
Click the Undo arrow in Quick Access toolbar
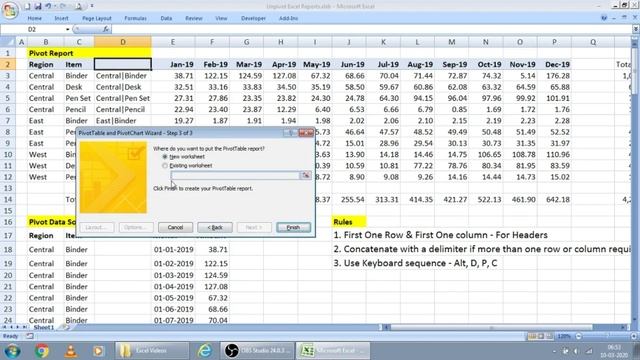click(x=48, y=6)
